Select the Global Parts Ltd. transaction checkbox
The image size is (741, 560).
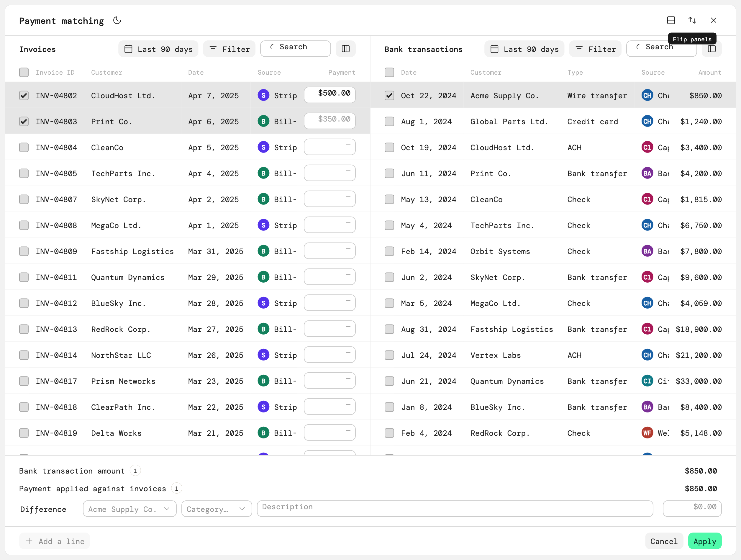(389, 121)
